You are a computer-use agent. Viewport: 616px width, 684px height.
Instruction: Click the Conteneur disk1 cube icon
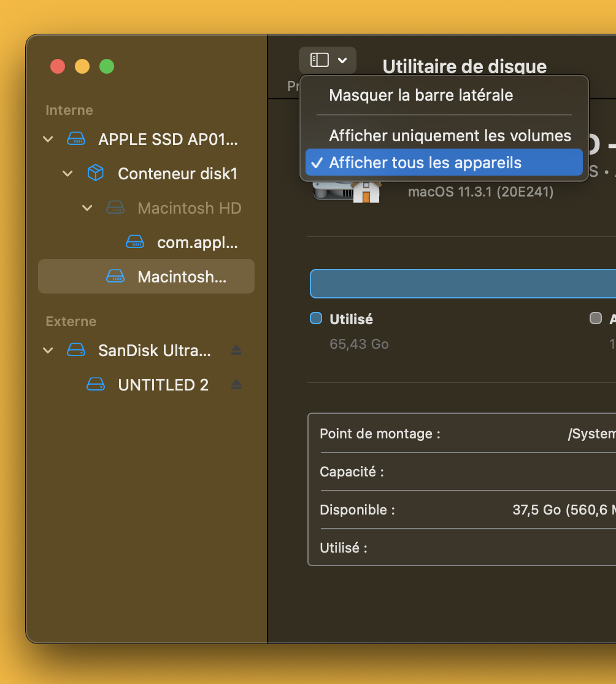[96, 174]
